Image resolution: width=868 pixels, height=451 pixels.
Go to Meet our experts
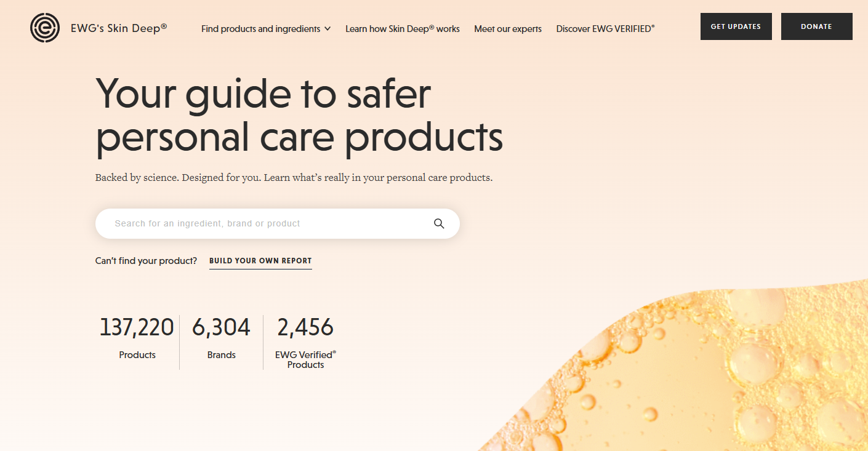pyautogui.click(x=508, y=29)
